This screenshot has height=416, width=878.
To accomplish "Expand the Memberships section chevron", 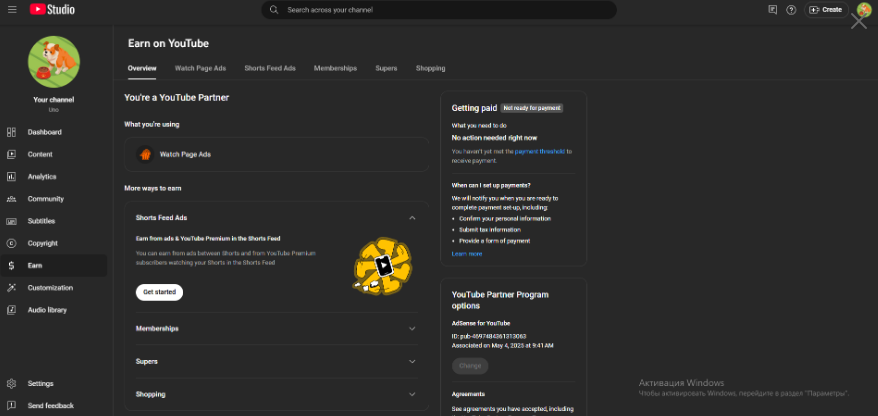I will [x=412, y=329].
